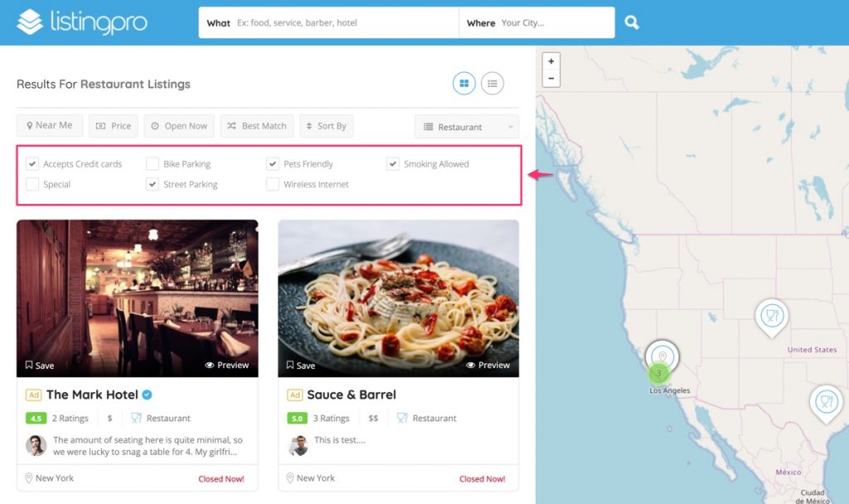The image size is (849, 504).
Task: Enable the Bike Parking filter
Action: [x=153, y=163]
